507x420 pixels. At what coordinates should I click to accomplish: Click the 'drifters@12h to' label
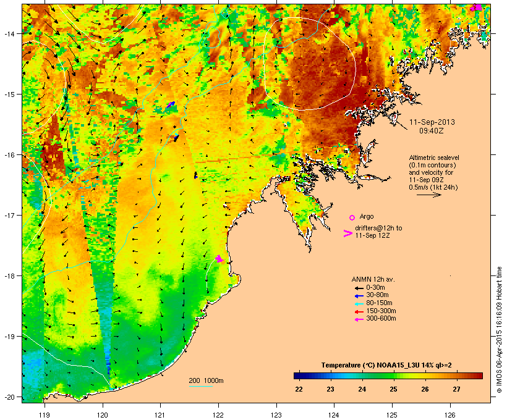point(378,228)
